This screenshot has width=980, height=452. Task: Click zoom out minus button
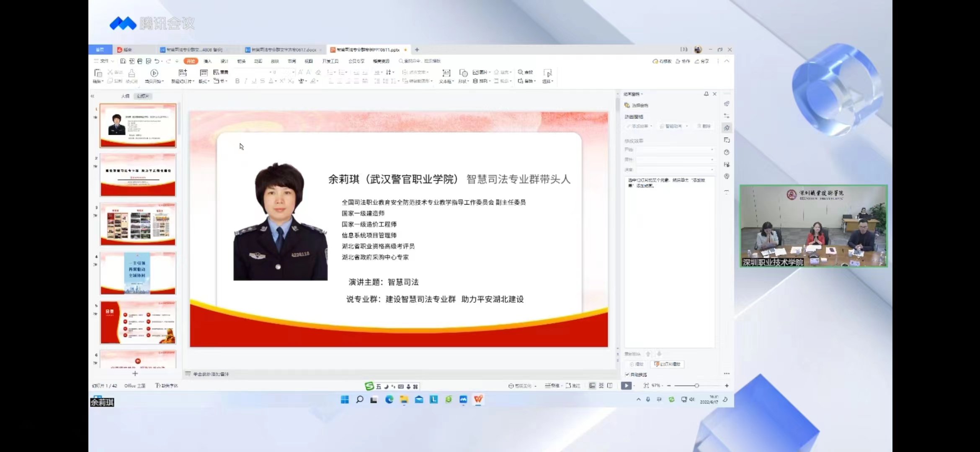(669, 385)
